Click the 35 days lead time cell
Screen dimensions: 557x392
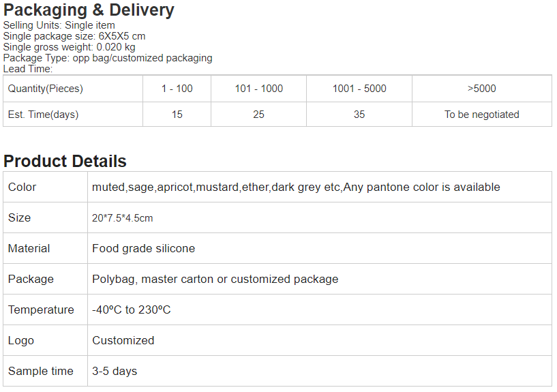pyautogui.click(x=359, y=115)
